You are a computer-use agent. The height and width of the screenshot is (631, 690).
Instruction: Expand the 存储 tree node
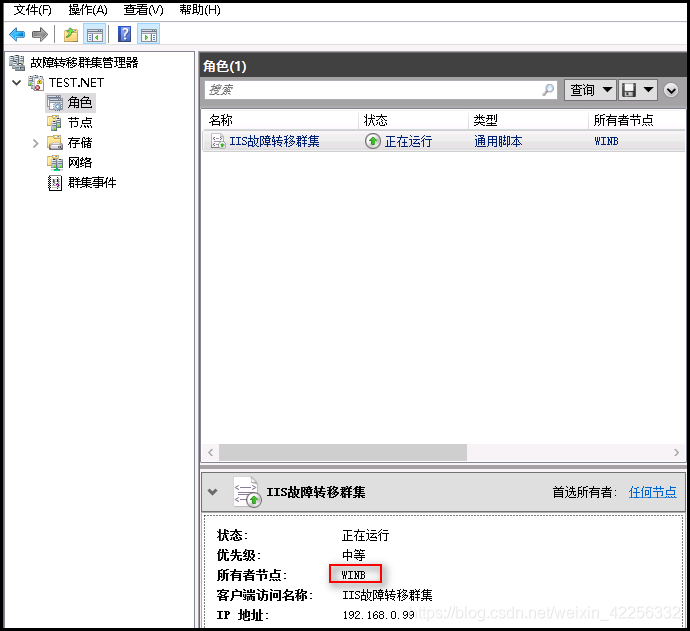pos(36,143)
